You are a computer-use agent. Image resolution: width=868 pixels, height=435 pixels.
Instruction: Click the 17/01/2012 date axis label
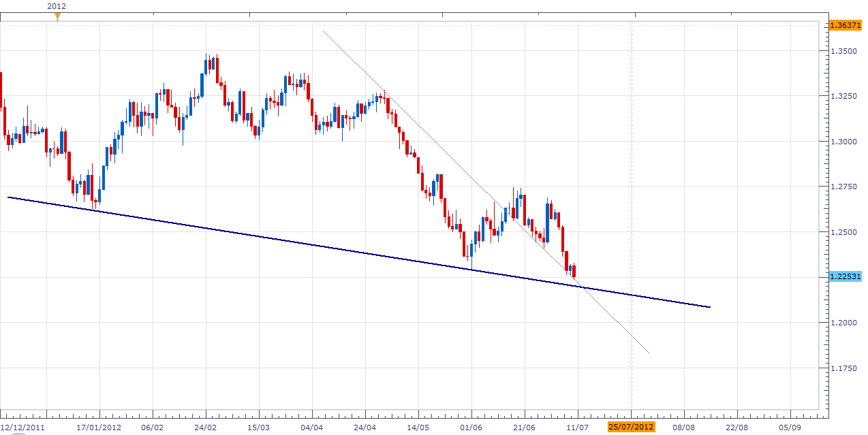[99, 427]
